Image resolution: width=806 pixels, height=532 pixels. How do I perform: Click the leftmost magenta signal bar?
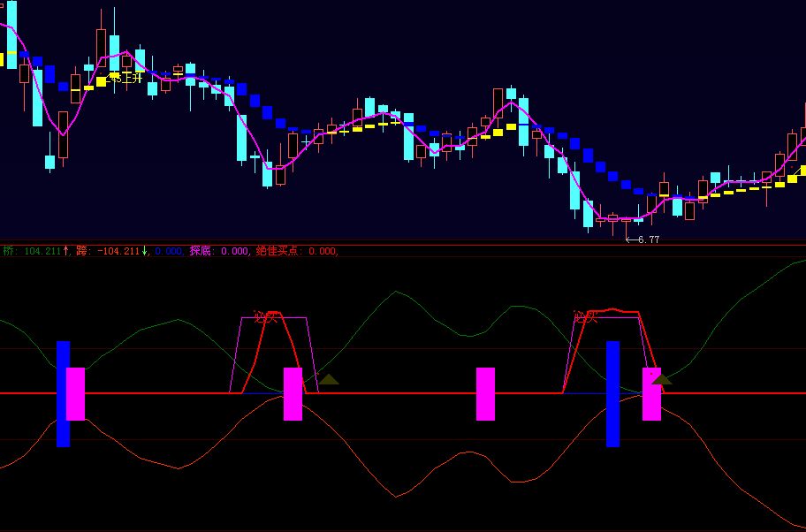click(x=75, y=393)
